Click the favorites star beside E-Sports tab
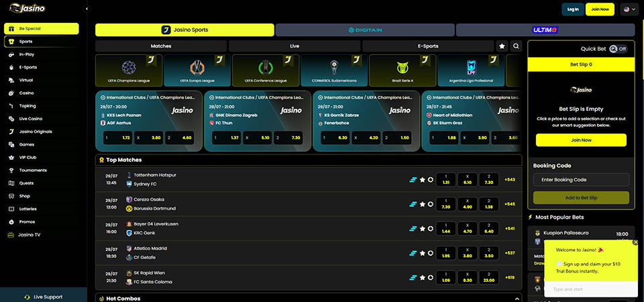This screenshot has height=302, width=644. (502, 46)
